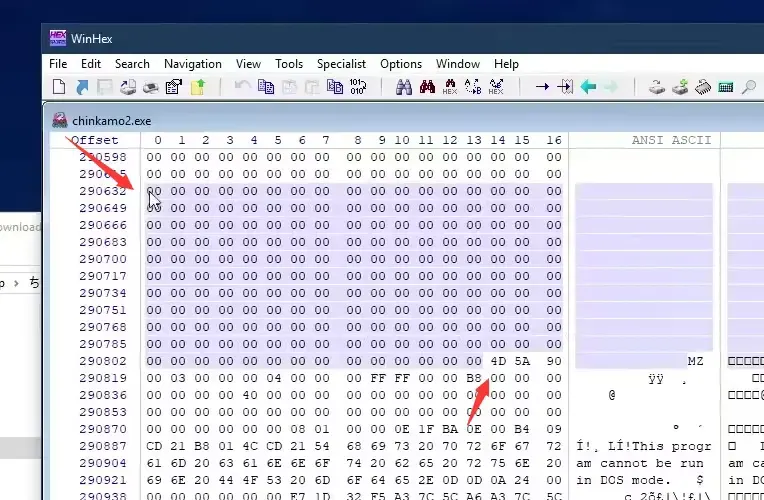Click the Offset column header
The width and height of the screenshot is (764, 500).
coord(95,140)
